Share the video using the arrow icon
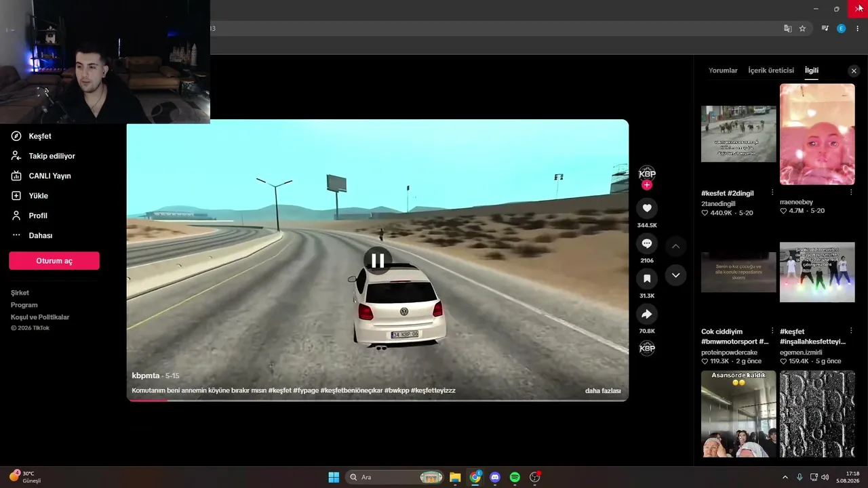The image size is (868, 488). click(647, 314)
